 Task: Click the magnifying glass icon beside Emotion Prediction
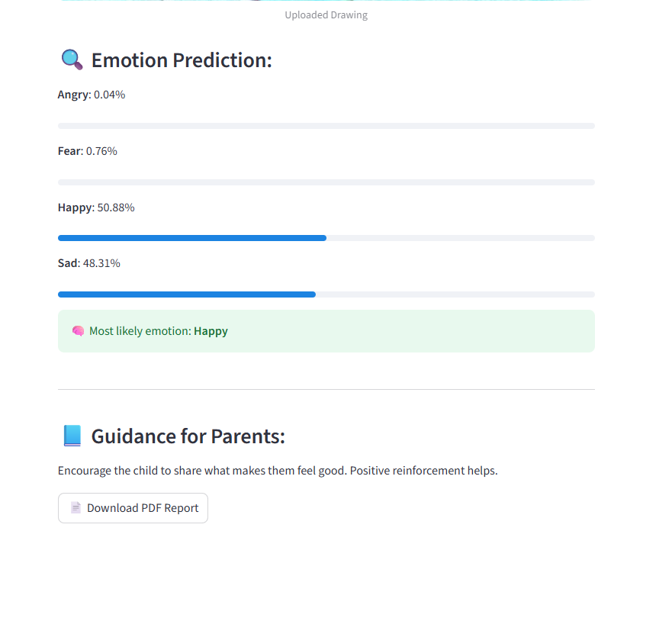point(72,60)
